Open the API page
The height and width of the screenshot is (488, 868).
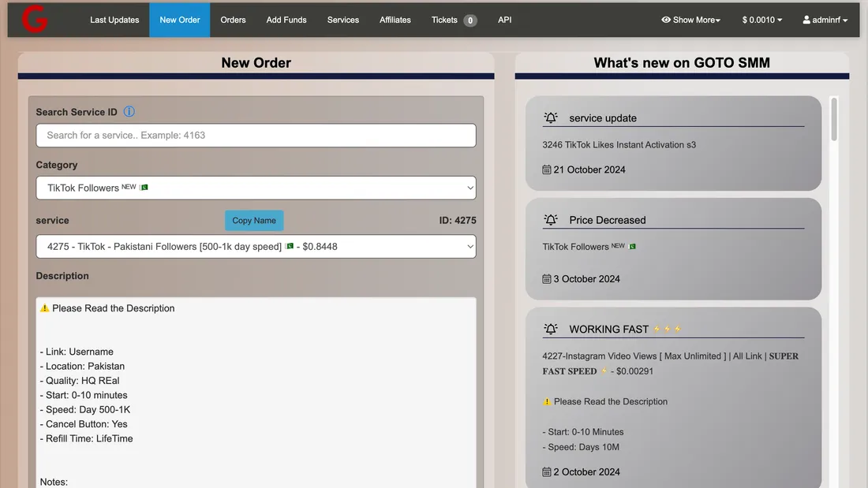pyautogui.click(x=504, y=20)
